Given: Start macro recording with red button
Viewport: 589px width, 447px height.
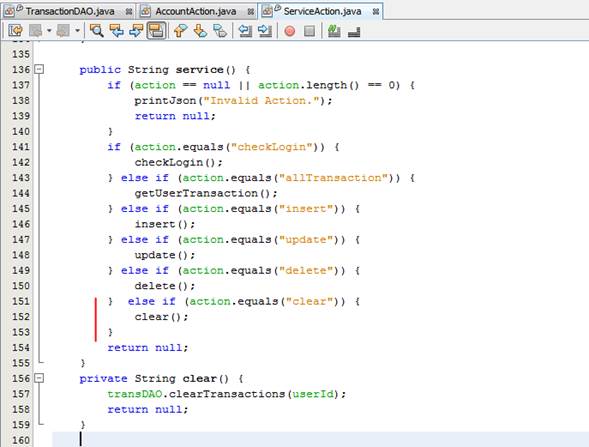Looking at the screenshot, I should coord(290,31).
